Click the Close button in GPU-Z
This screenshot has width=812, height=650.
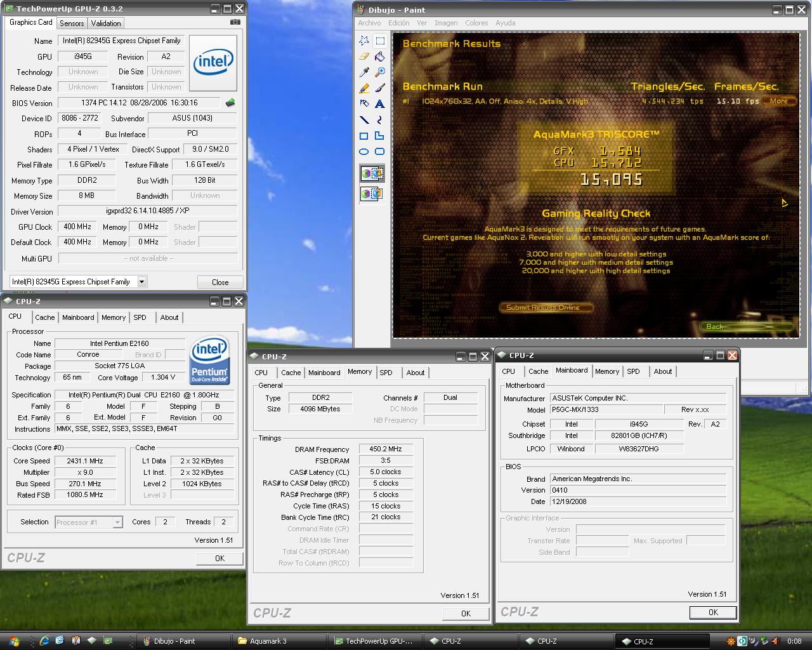pyautogui.click(x=220, y=282)
